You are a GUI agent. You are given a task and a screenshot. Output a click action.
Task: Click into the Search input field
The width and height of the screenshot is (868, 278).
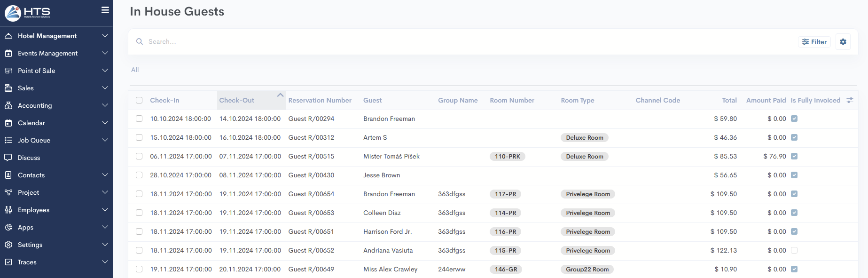click(x=423, y=42)
